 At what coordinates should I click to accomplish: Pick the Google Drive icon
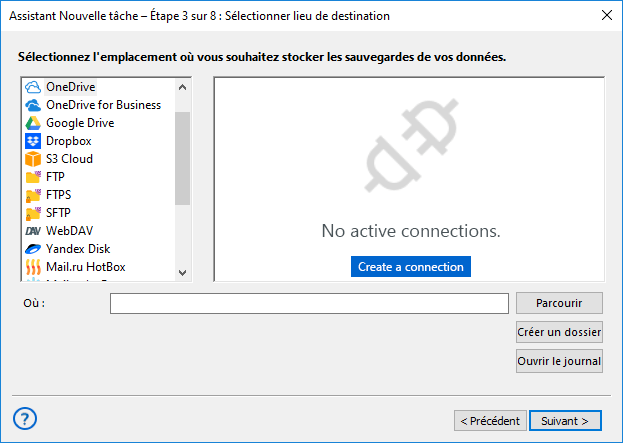33,123
